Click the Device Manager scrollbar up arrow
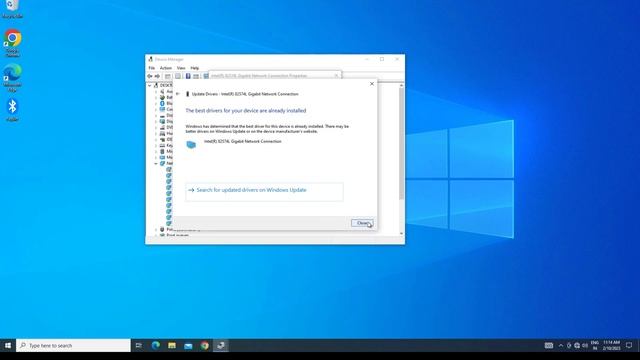This screenshot has width=640, height=360. coord(402,85)
